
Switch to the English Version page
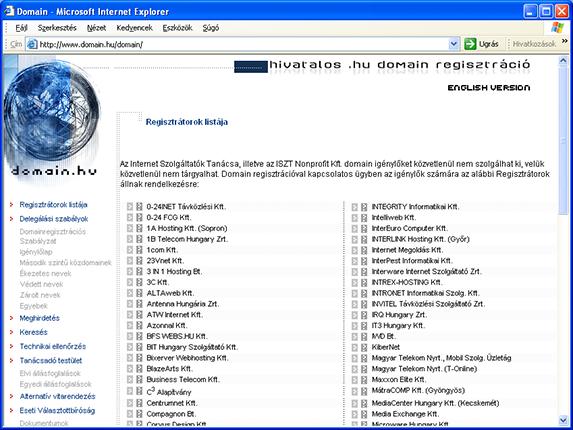489,88
